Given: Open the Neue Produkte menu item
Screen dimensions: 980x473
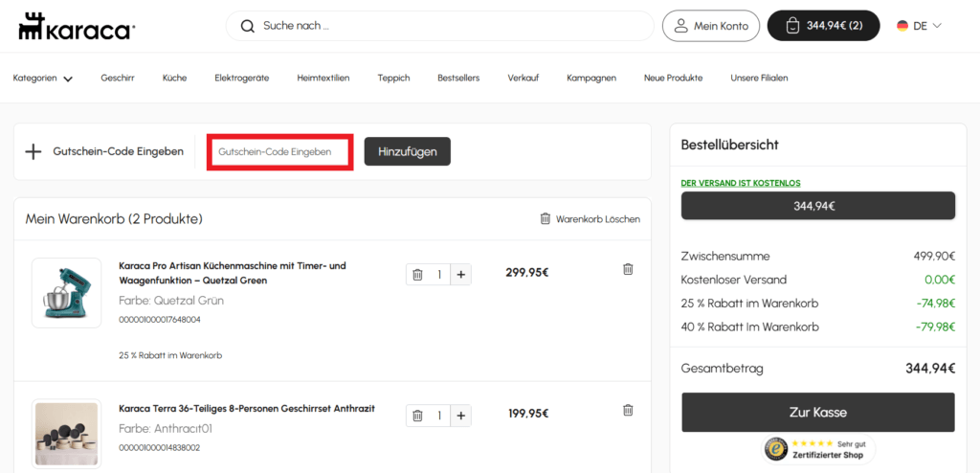Looking at the screenshot, I should pos(673,79).
